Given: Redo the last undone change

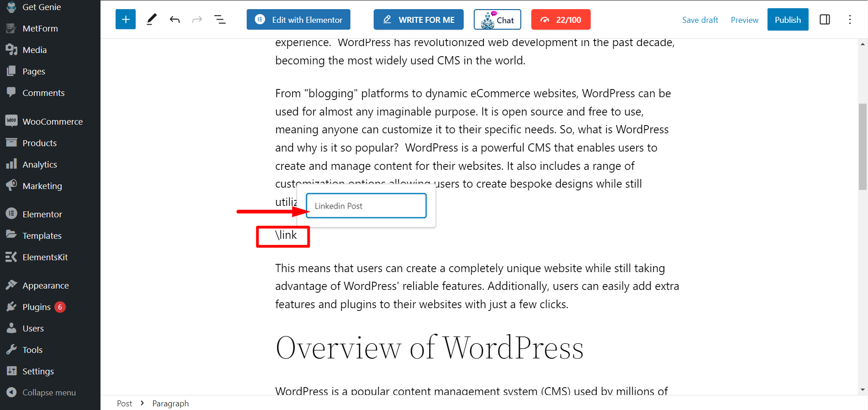Looking at the screenshot, I should pos(197,20).
